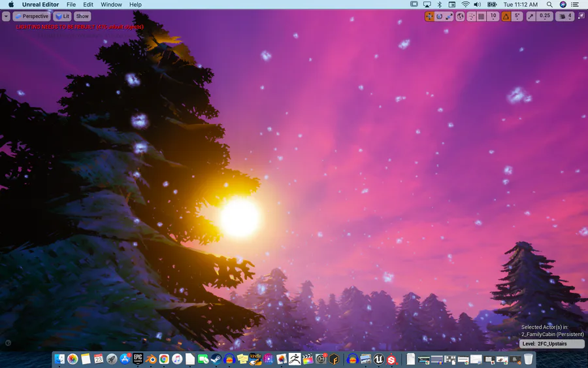Select the rotate transform tool
The height and width of the screenshot is (368, 588).
pyautogui.click(x=439, y=16)
